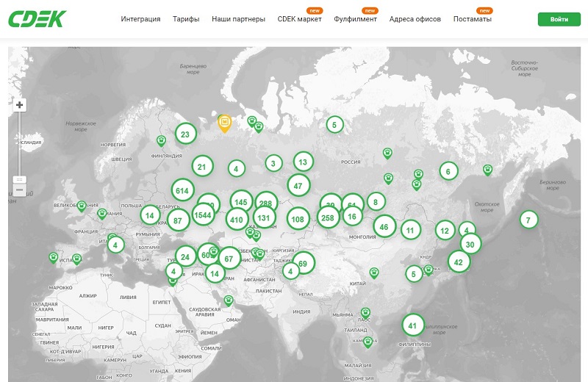The image size is (588, 382).
Task: Click the map zoom slider handle
Action: click(x=20, y=179)
